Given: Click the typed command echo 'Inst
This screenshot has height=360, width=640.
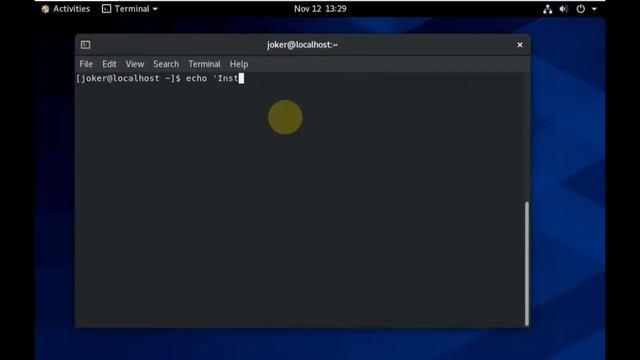Looking at the screenshot, I should click(x=212, y=78).
